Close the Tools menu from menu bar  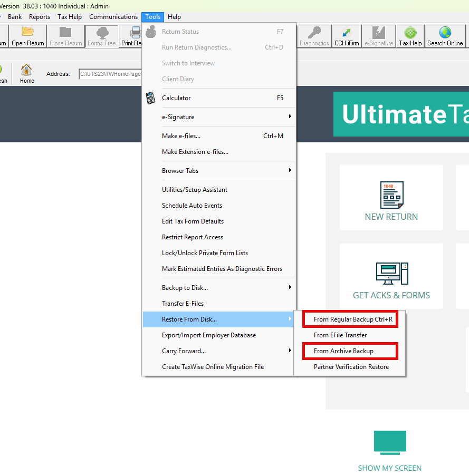point(153,17)
